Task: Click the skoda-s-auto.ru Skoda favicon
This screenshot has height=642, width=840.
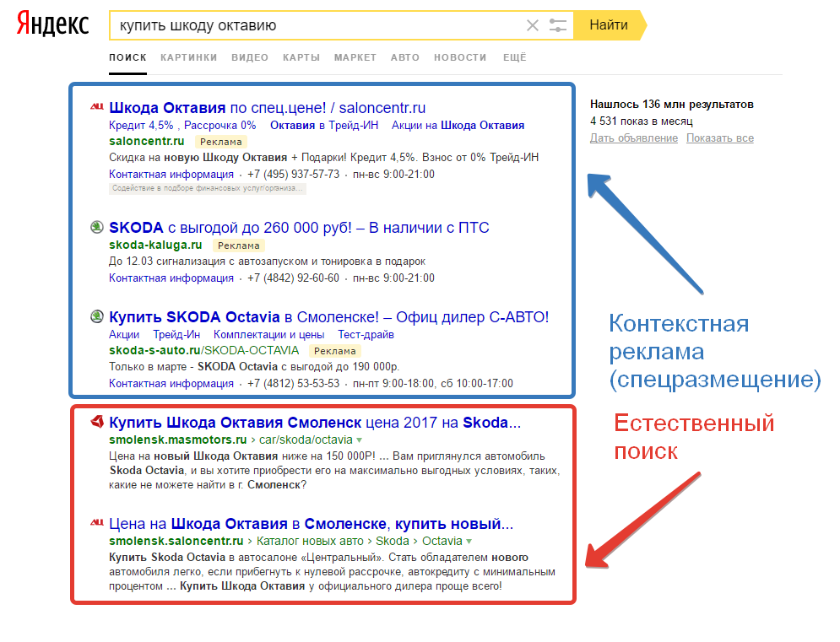Action: tap(97, 316)
